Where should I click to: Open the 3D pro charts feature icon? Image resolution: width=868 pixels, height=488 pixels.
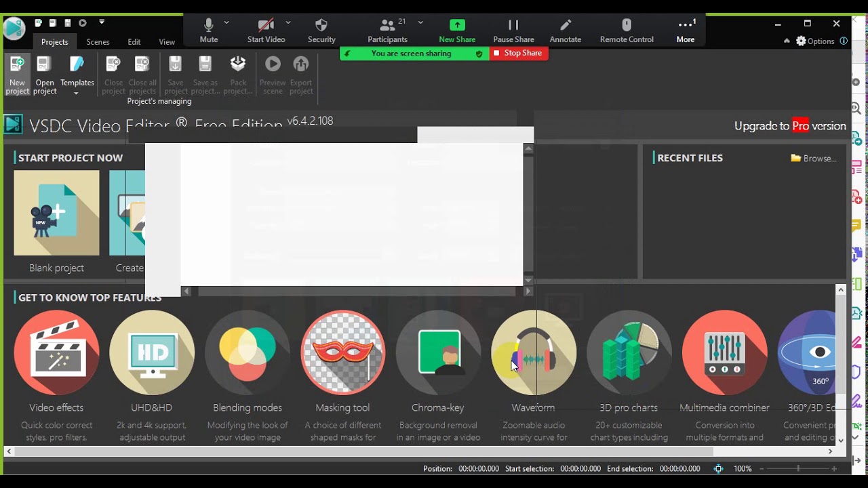[629, 352]
